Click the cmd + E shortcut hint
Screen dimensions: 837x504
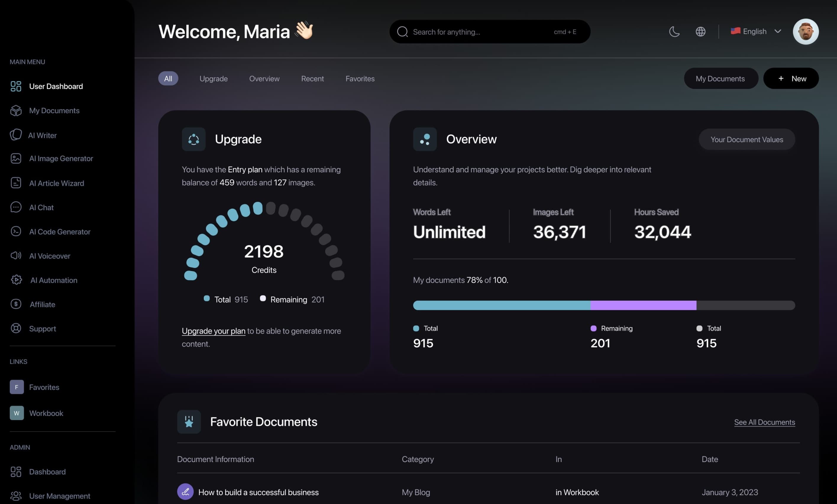[565, 32]
